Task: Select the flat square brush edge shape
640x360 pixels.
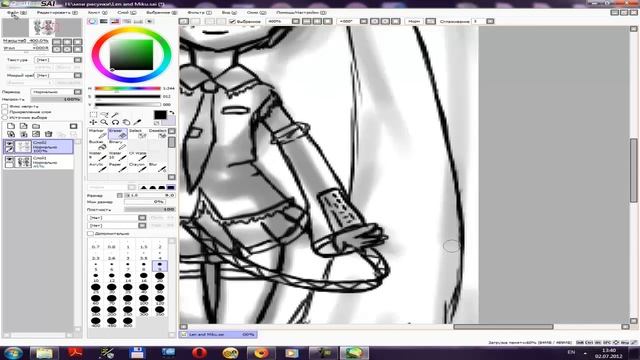Action: pos(171,187)
